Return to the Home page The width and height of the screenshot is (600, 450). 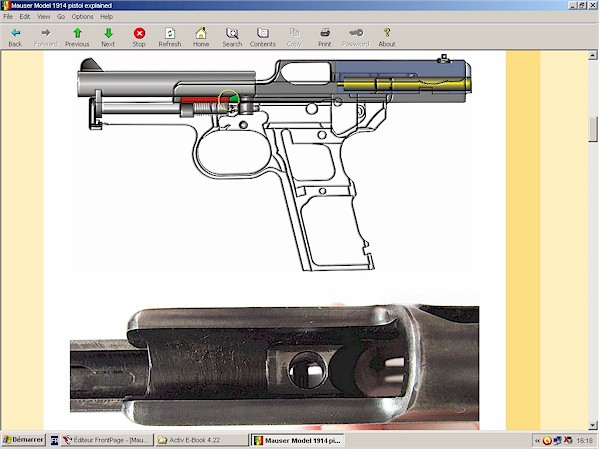201,38
